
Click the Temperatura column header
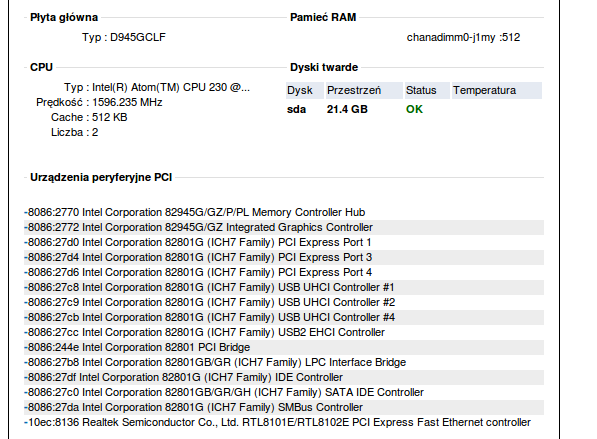497,90
